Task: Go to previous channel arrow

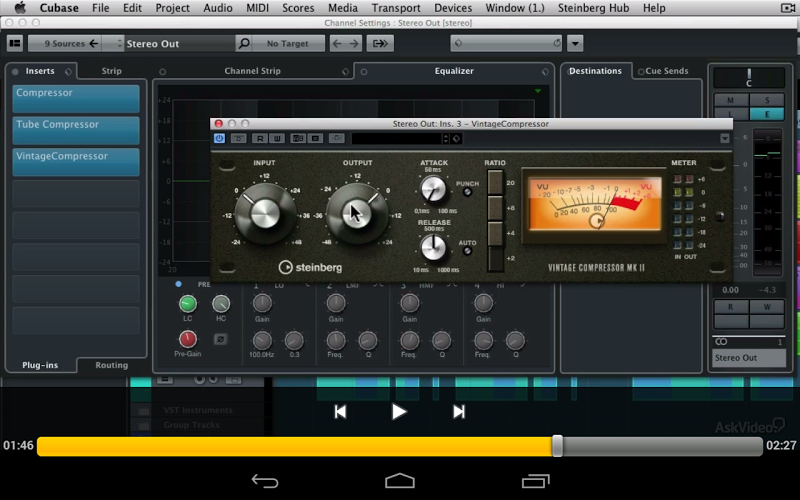Action: 337,43
